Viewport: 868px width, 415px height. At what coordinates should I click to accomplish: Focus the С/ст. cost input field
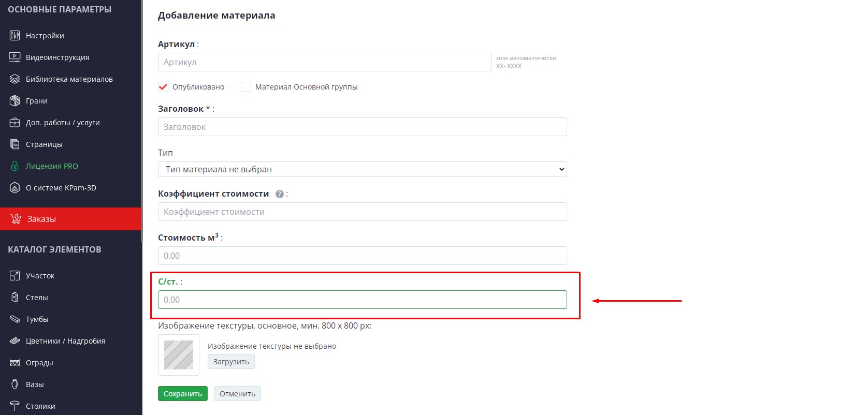coord(363,300)
